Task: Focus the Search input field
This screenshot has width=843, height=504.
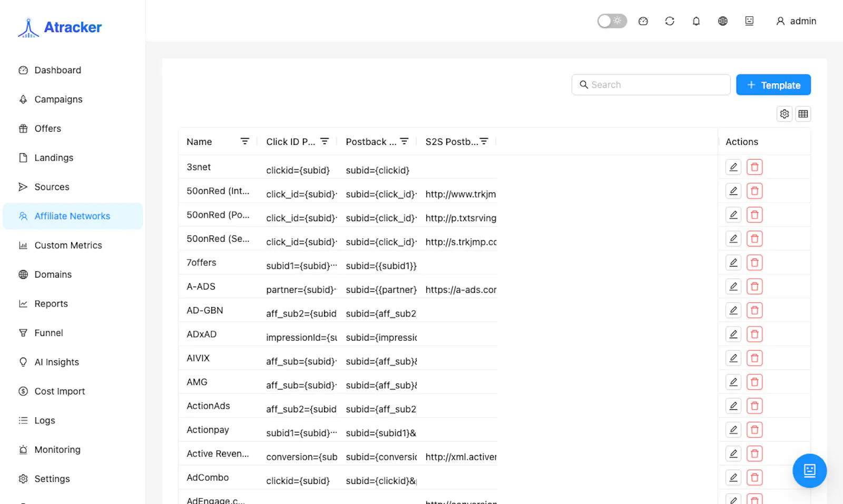Action: [651, 85]
